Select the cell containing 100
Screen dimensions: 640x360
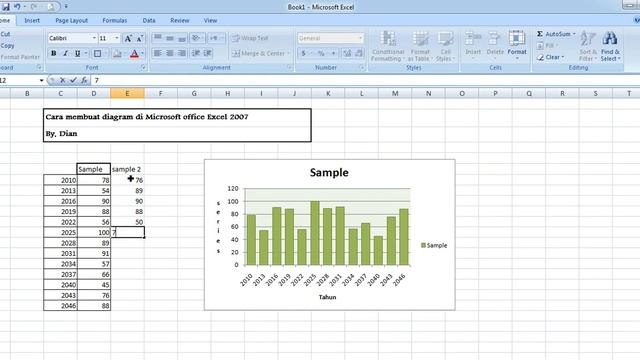point(93,232)
